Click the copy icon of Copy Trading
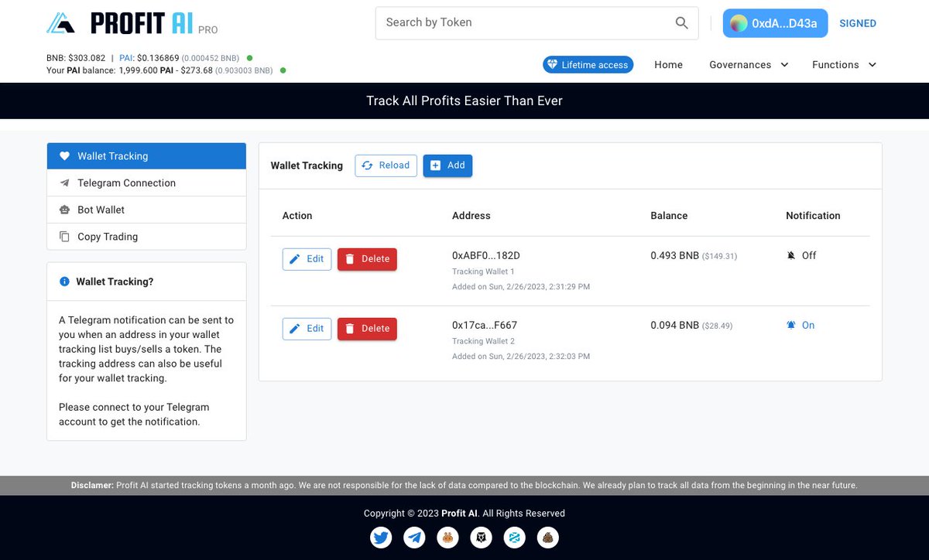The image size is (929, 560). tap(64, 237)
